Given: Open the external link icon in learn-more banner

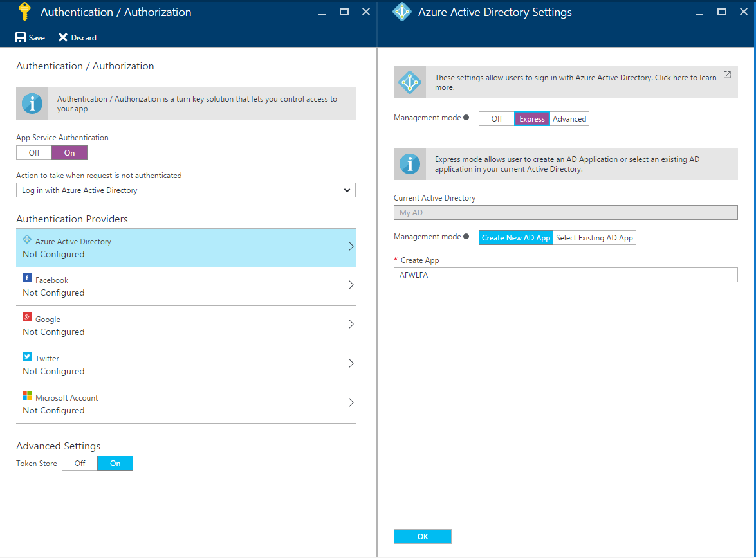Looking at the screenshot, I should coord(727,75).
